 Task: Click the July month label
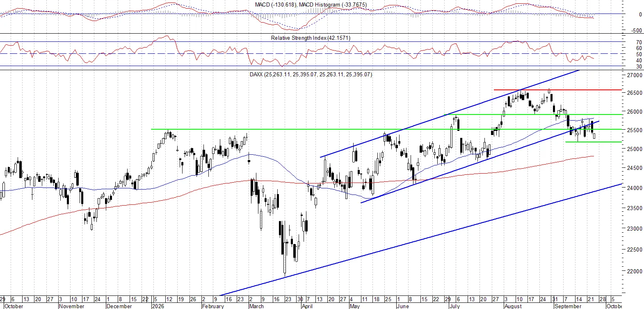click(x=454, y=306)
